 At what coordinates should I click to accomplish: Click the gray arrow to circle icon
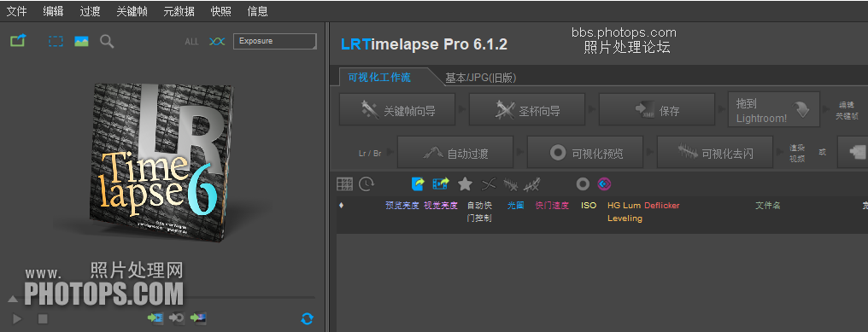coord(177,318)
